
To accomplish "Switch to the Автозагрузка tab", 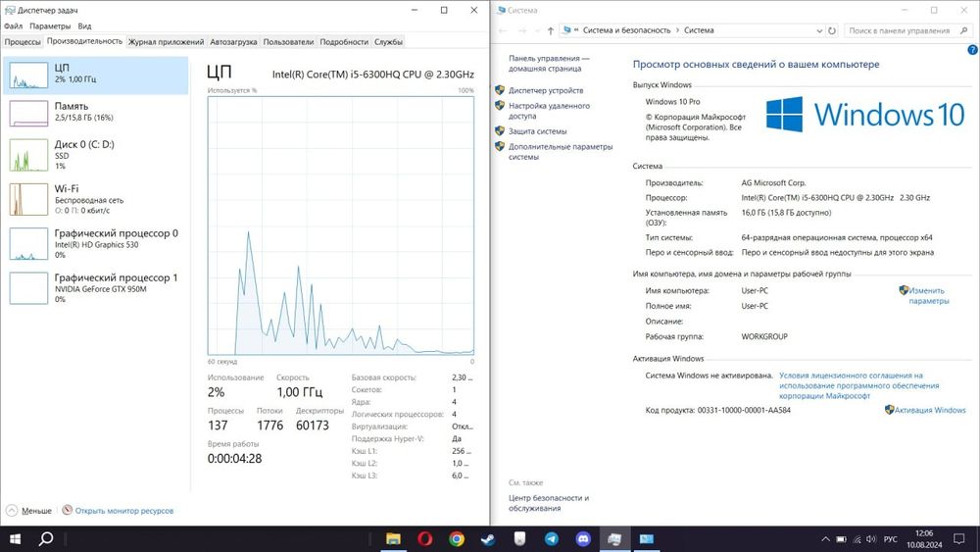I will (233, 42).
